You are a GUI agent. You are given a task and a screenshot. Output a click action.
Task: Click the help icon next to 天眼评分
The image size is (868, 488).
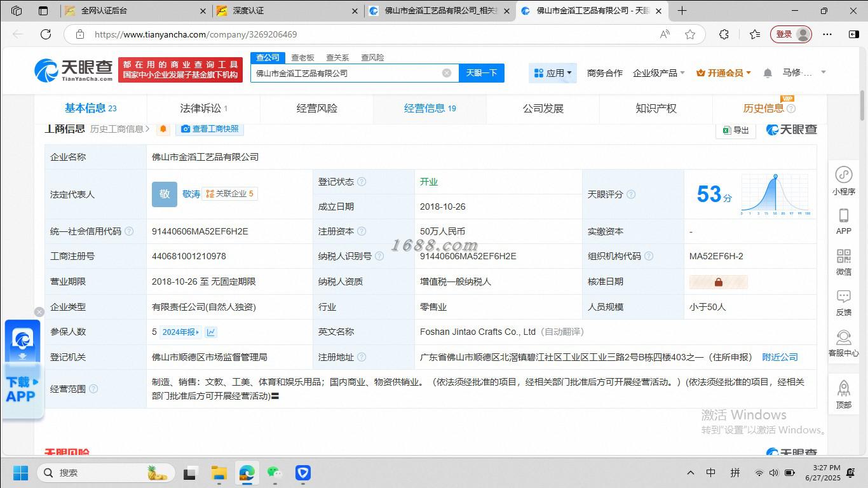pos(631,194)
